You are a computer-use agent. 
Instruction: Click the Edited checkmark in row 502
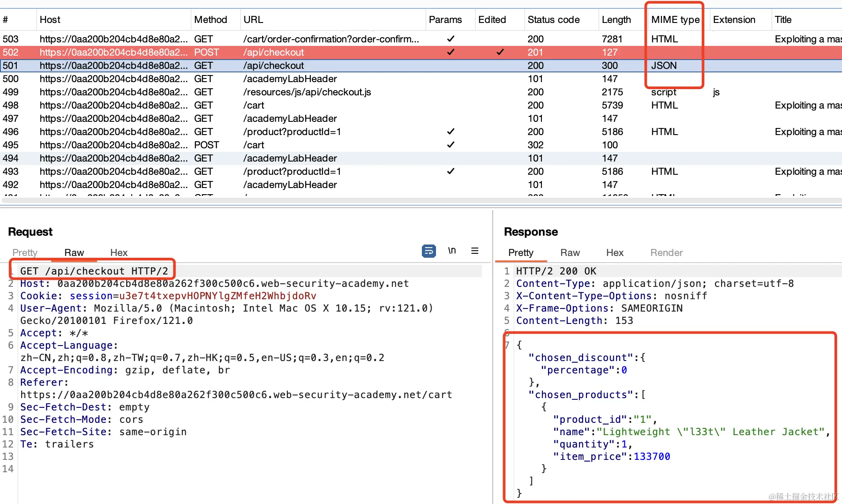point(500,52)
